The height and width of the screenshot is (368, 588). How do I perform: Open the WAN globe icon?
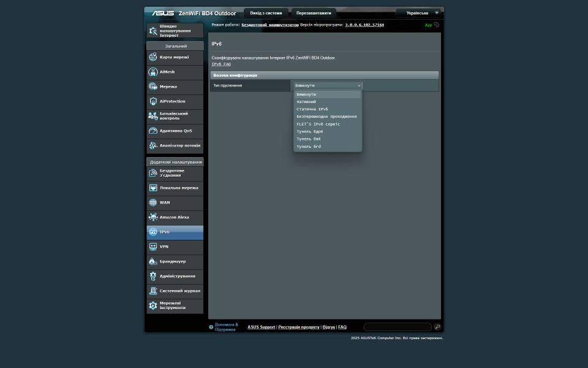[153, 202]
